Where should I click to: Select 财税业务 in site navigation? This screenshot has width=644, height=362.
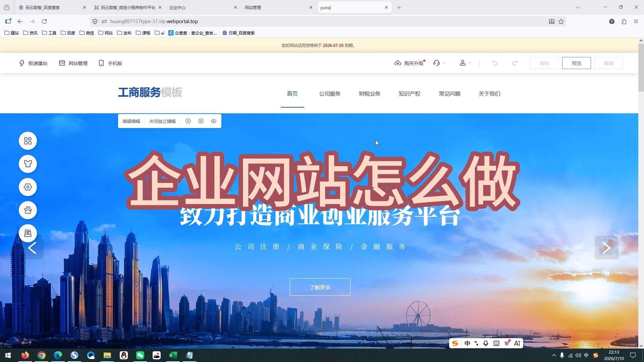pyautogui.click(x=370, y=94)
